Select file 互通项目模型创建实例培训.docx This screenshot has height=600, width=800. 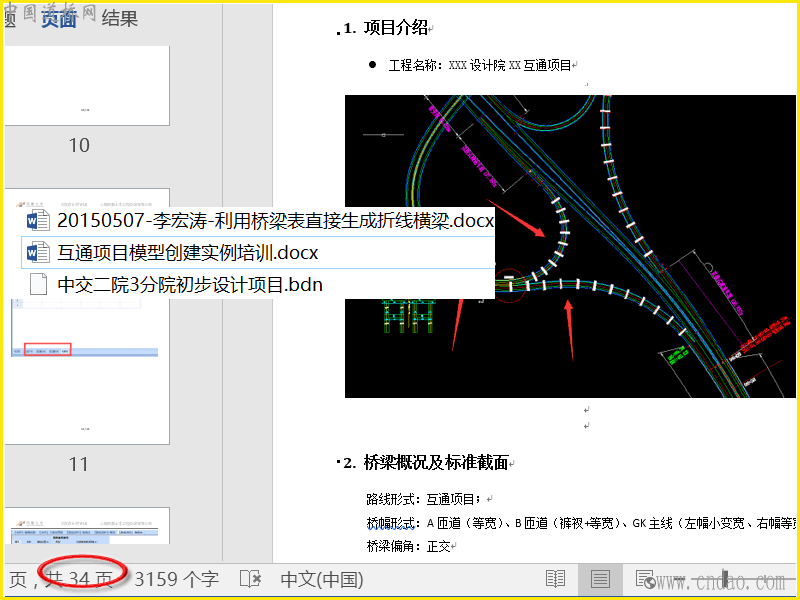click(258, 253)
